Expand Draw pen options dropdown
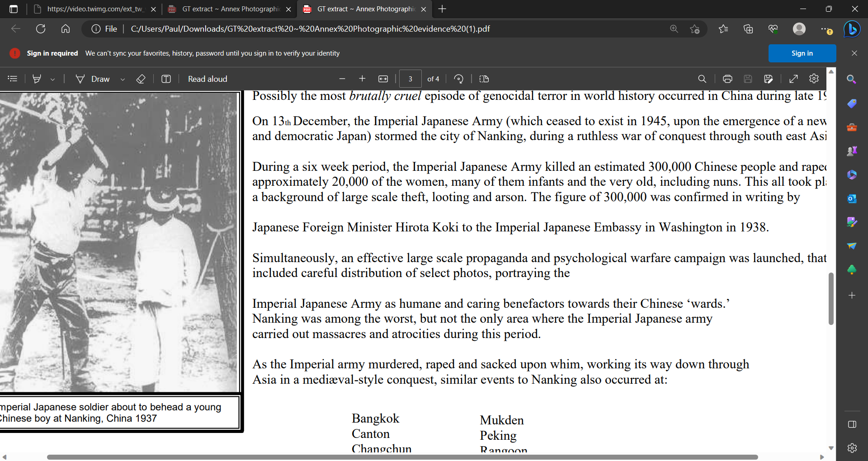 point(123,79)
